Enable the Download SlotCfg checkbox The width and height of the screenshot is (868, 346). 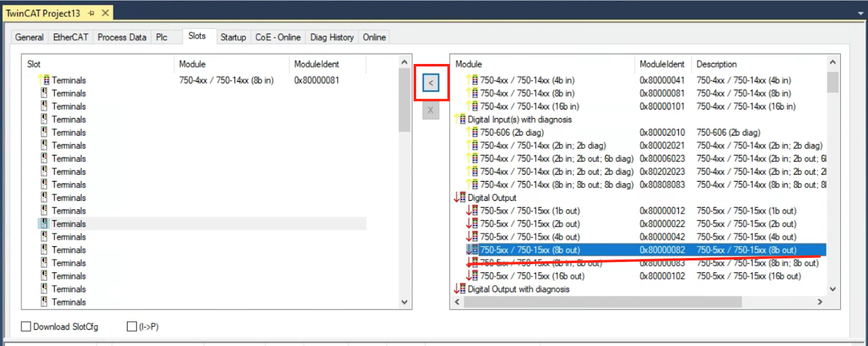pyautogui.click(x=26, y=326)
